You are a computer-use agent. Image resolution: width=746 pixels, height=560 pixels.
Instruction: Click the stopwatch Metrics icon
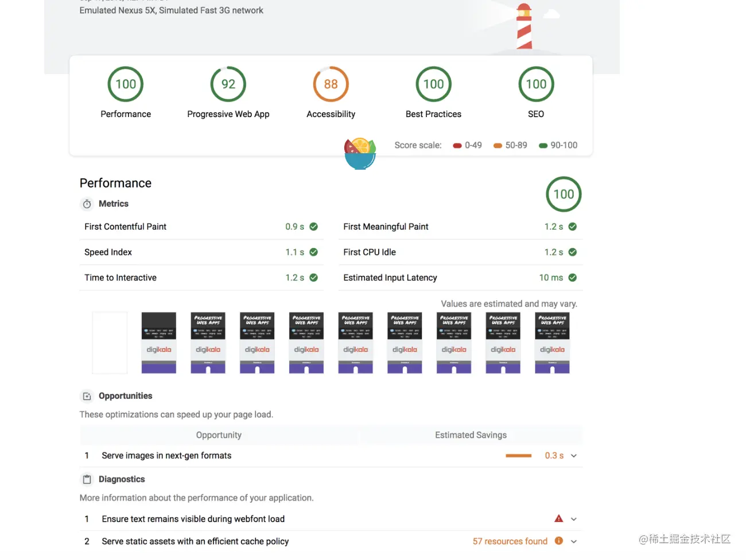(x=87, y=204)
